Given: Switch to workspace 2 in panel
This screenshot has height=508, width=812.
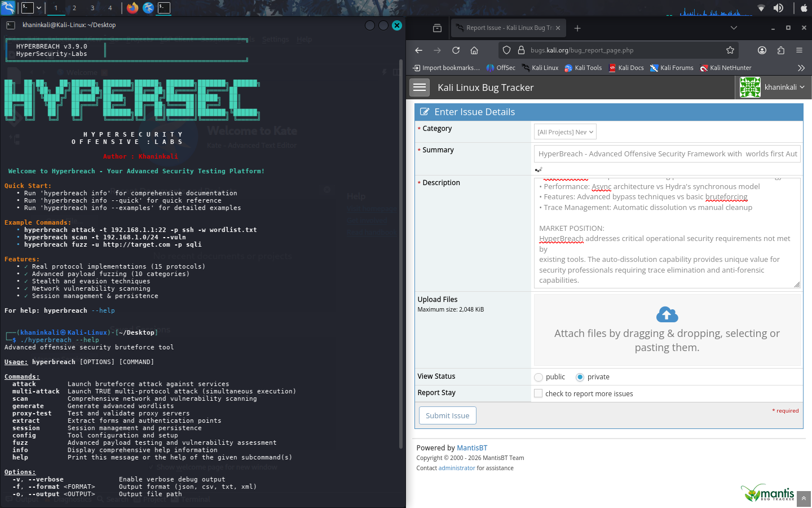Looking at the screenshot, I should (74, 8).
